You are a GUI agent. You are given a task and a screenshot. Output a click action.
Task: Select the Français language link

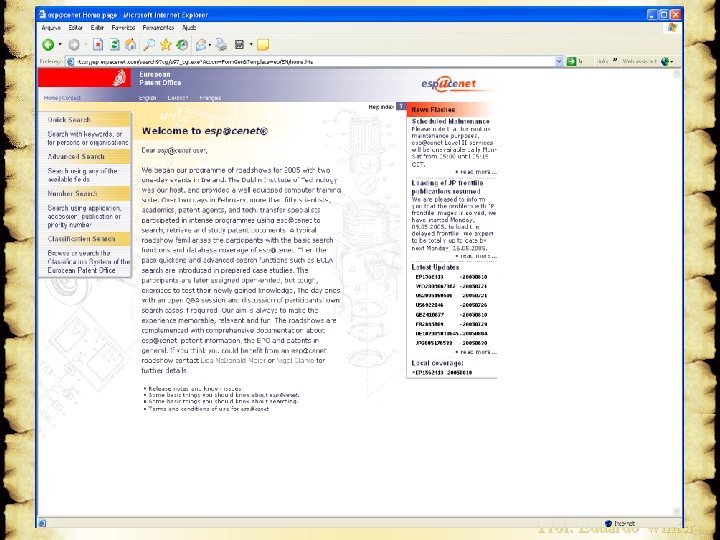pyautogui.click(x=210, y=98)
